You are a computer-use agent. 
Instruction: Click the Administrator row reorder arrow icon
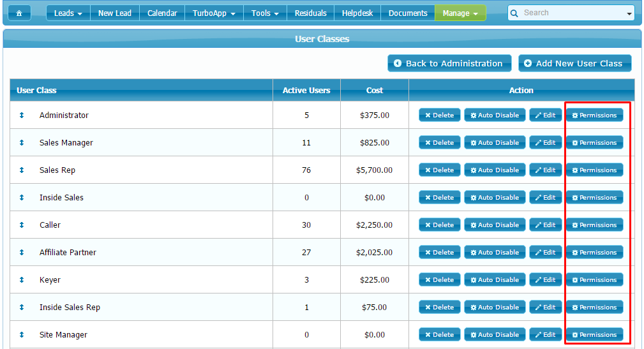click(22, 115)
